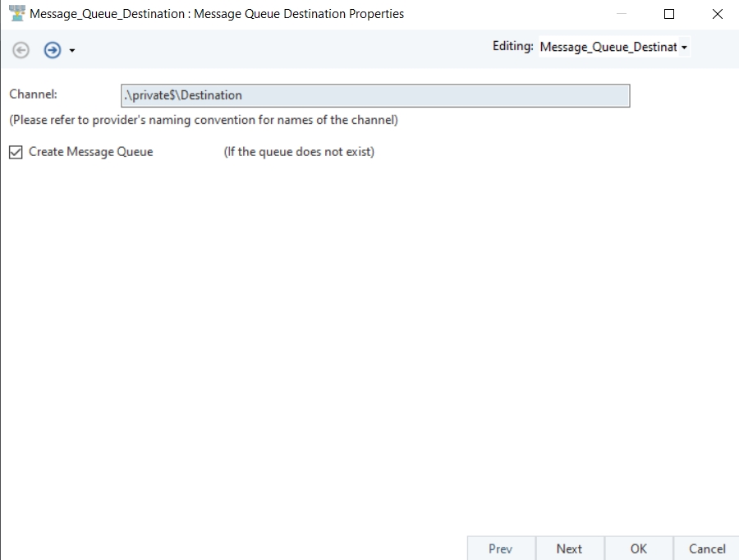Viewport: 739px width, 560px height.
Task: Click into the Channel input field
Action: (x=375, y=96)
